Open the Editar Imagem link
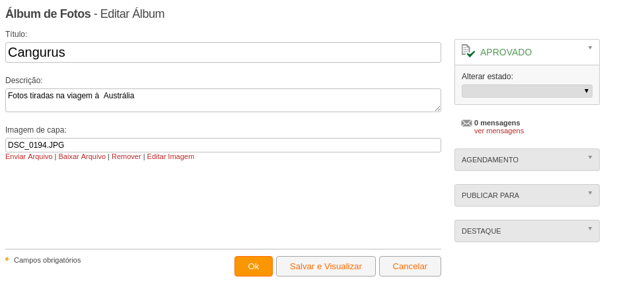 [x=170, y=157]
